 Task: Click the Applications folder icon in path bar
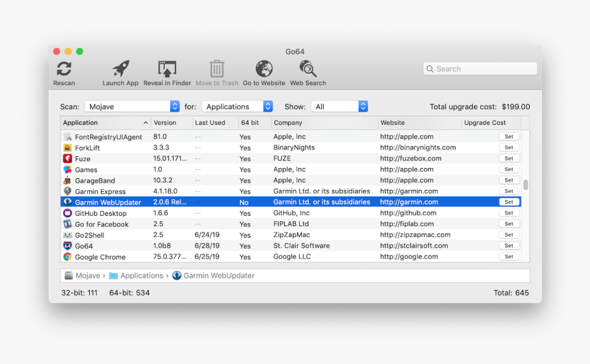tap(113, 276)
